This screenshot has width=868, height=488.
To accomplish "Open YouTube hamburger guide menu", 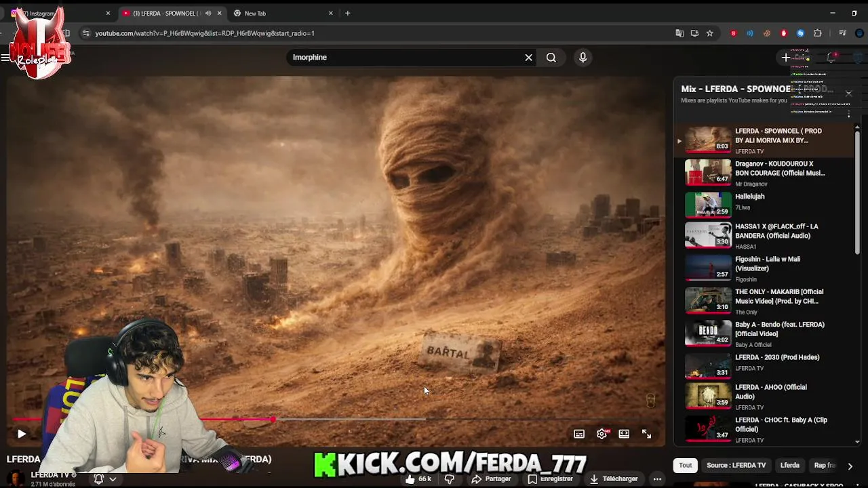I will [5, 58].
